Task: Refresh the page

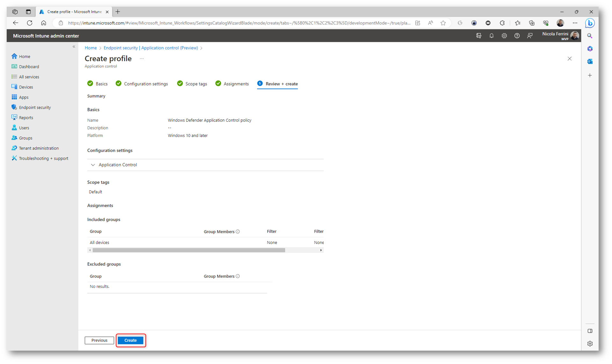Action: tap(30, 23)
